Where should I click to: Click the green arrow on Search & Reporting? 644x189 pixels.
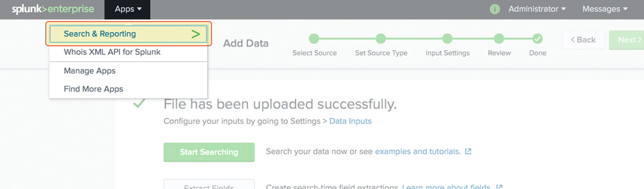click(195, 34)
